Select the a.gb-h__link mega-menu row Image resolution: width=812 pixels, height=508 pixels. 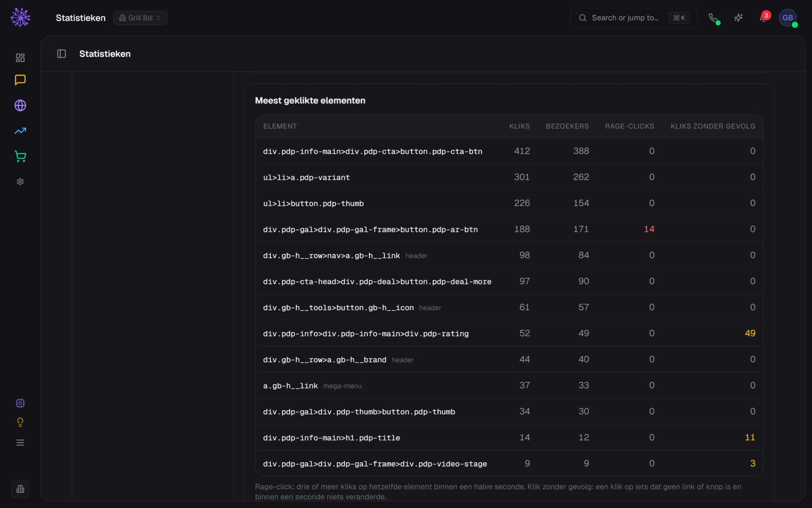(509, 386)
